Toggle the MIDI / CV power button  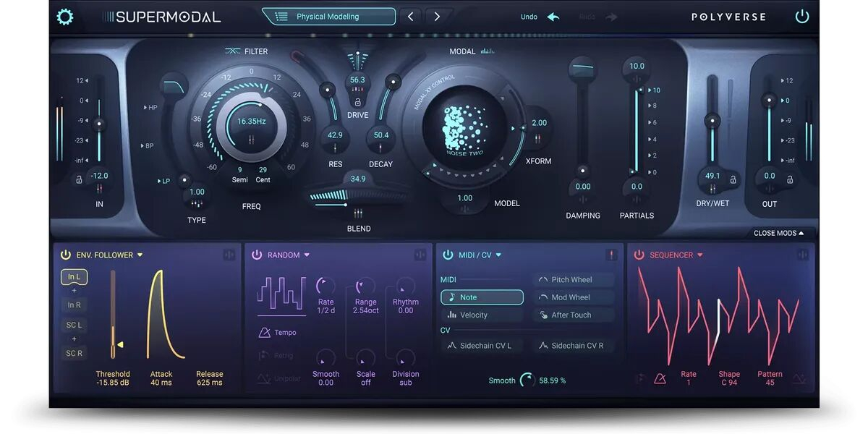[448, 255]
